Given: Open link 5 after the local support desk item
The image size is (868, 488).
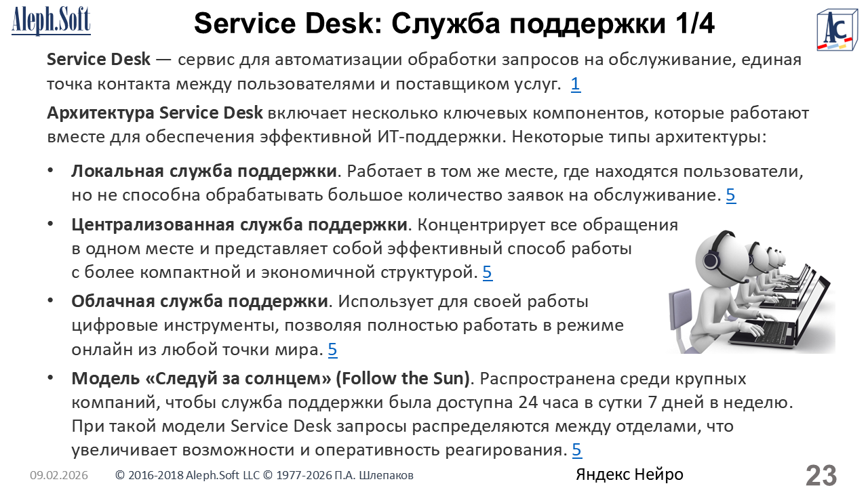Looking at the screenshot, I should pos(730,196).
